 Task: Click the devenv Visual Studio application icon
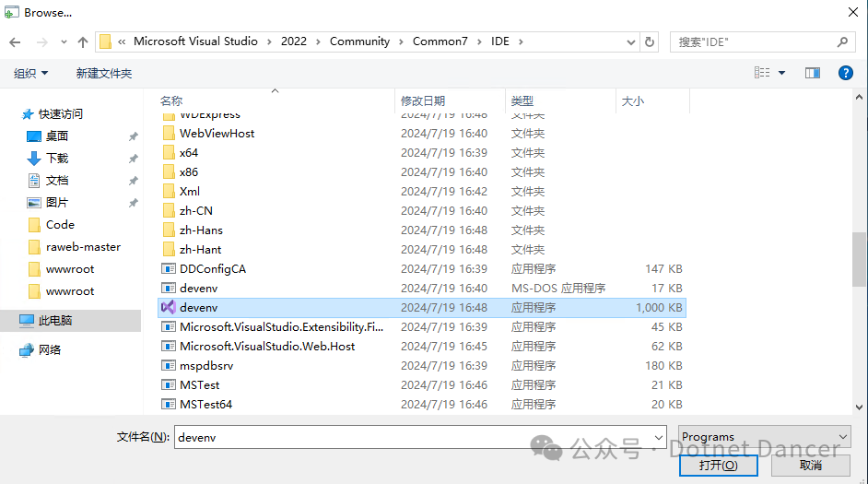168,307
